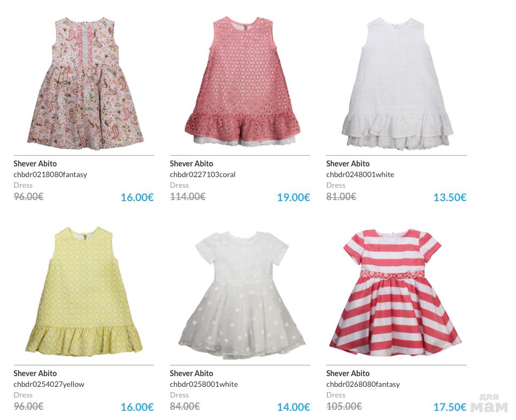The width and height of the screenshot is (516, 420).
Task: Click Shever Abito brand above coral dress code
Action: tap(191, 164)
